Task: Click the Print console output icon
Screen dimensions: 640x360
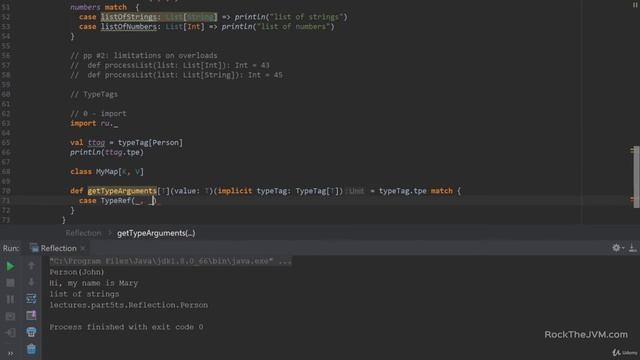Action: [31, 332]
